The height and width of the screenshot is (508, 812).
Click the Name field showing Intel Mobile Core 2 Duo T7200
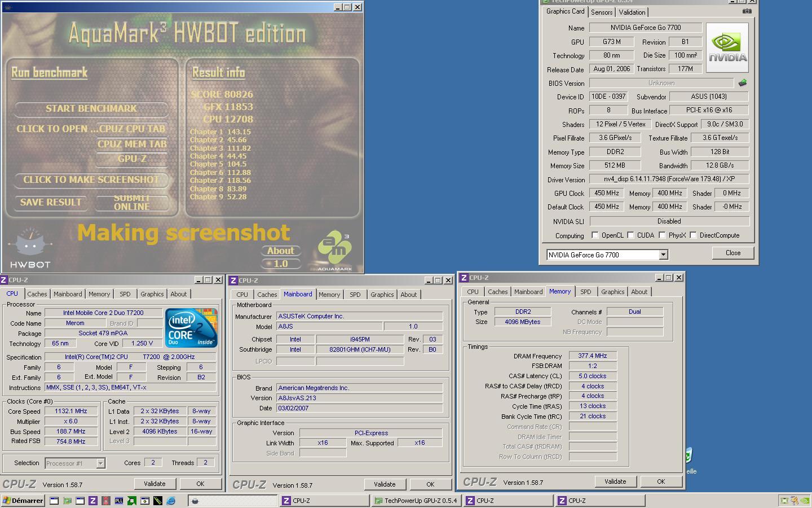pyautogui.click(x=103, y=313)
